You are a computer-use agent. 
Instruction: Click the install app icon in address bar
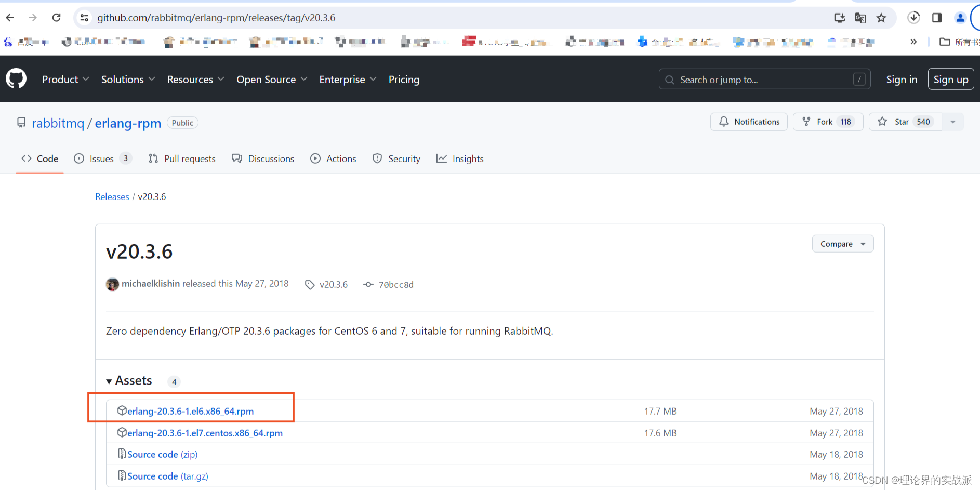pyautogui.click(x=839, y=18)
